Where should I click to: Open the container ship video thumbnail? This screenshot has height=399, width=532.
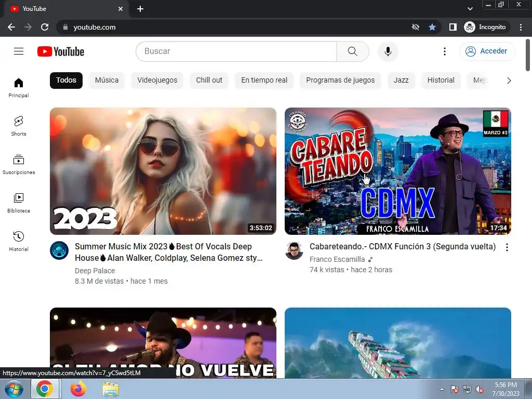pyautogui.click(x=397, y=343)
